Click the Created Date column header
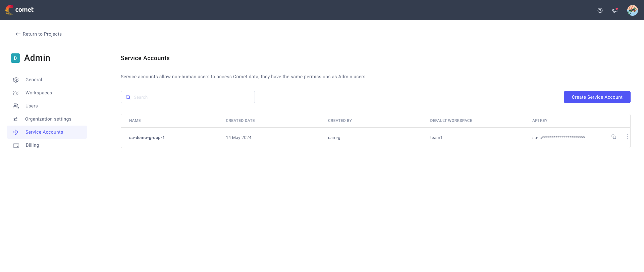Screen dimensions: 644x272 [240, 121]
